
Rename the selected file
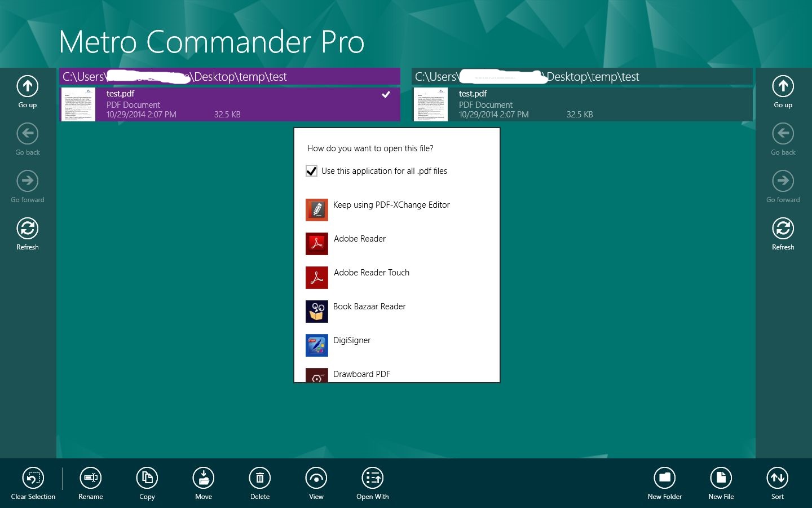tap(91, 478)
